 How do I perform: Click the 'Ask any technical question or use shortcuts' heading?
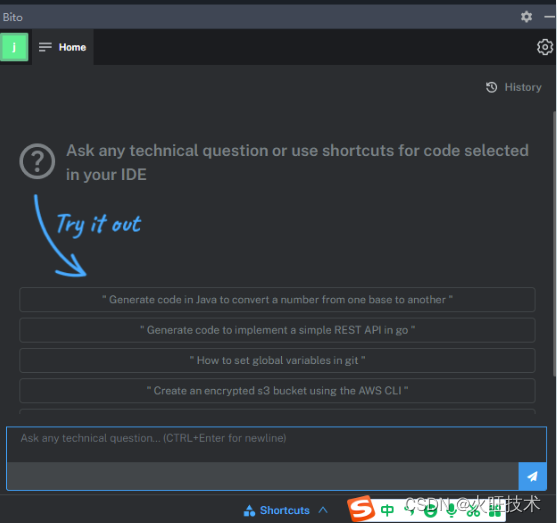tap(297, 162)
